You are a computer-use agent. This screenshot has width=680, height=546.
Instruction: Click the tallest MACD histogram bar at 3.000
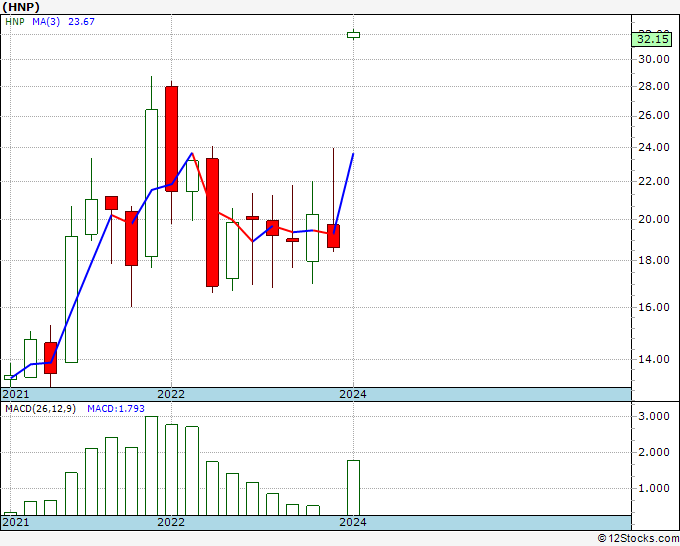(151, 466)
